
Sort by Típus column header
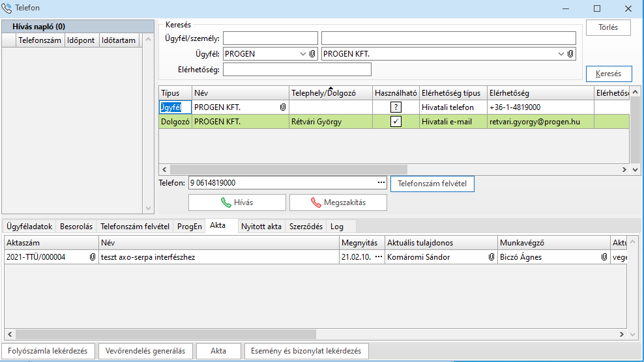[175, 93]
